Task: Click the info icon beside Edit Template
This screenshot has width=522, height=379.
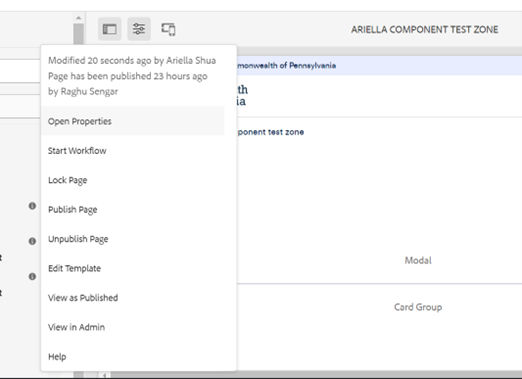Action: point(32,276)
